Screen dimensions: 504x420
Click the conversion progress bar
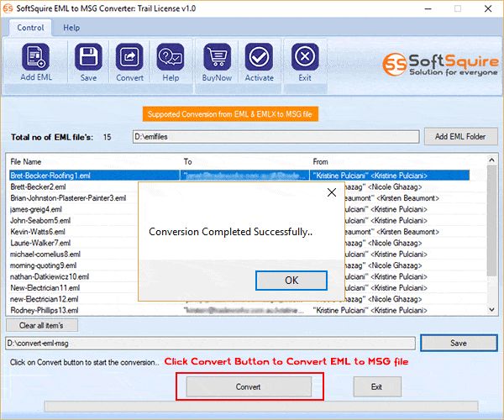tap(261, 407)
